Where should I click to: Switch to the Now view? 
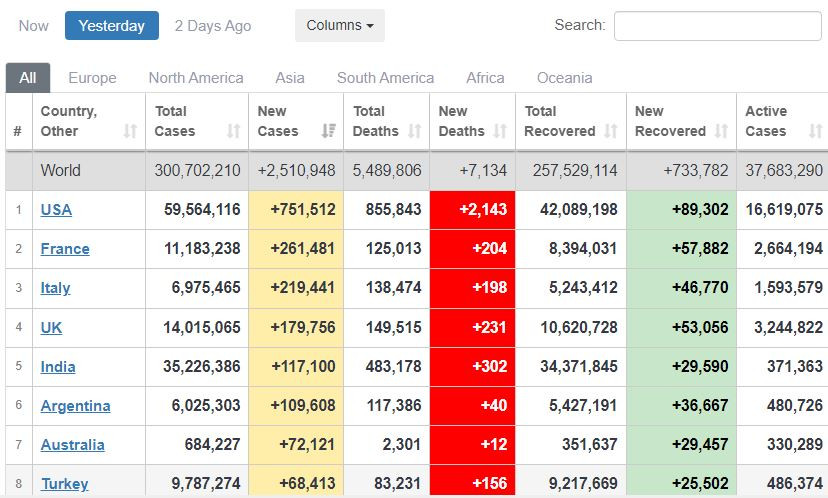[x=33, y=25]
